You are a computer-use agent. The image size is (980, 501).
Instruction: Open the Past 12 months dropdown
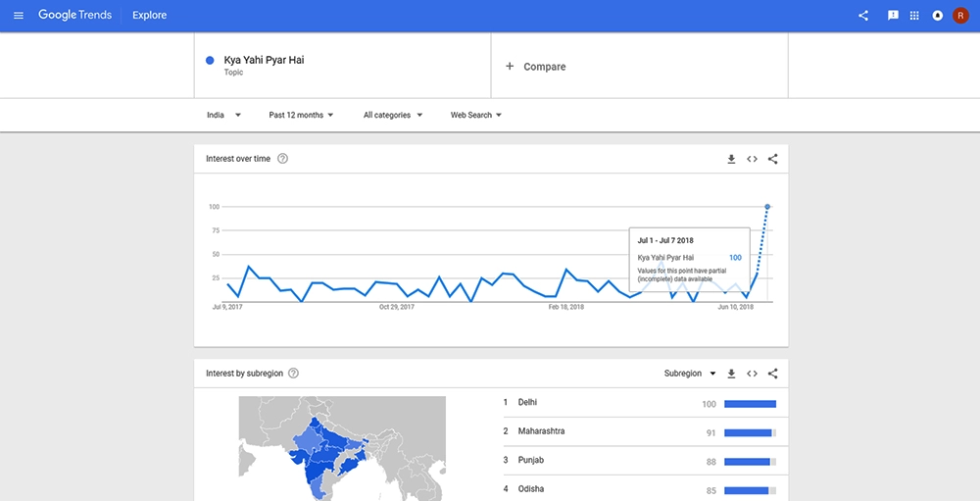coord(301,115)
